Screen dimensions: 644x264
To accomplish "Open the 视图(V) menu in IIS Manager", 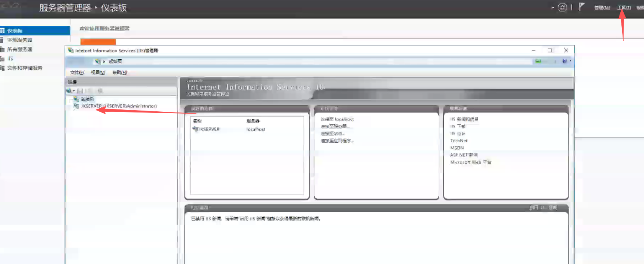I will (x=98, y=72).
